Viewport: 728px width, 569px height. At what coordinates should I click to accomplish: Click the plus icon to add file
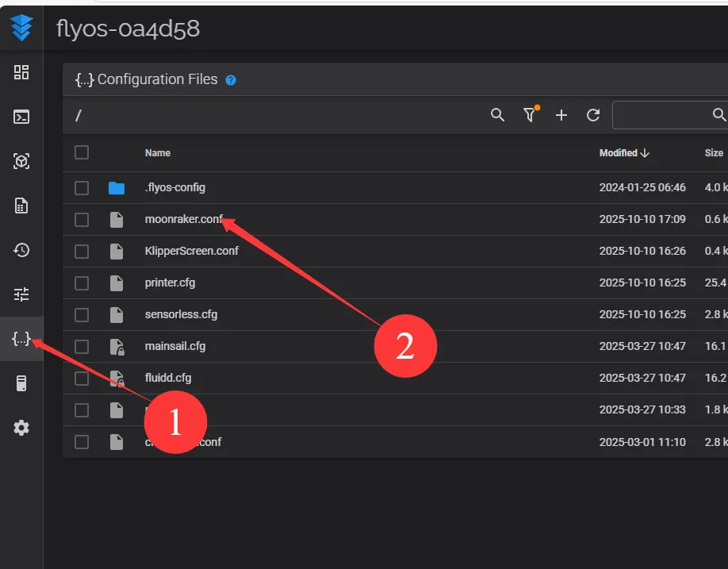[x=561, y=115]
